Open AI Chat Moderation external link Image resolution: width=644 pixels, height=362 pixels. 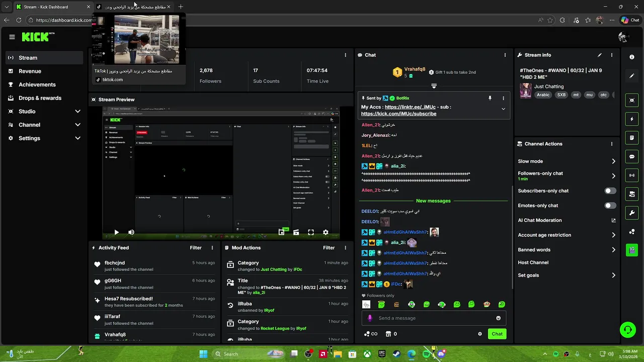[x=613, y=220]
